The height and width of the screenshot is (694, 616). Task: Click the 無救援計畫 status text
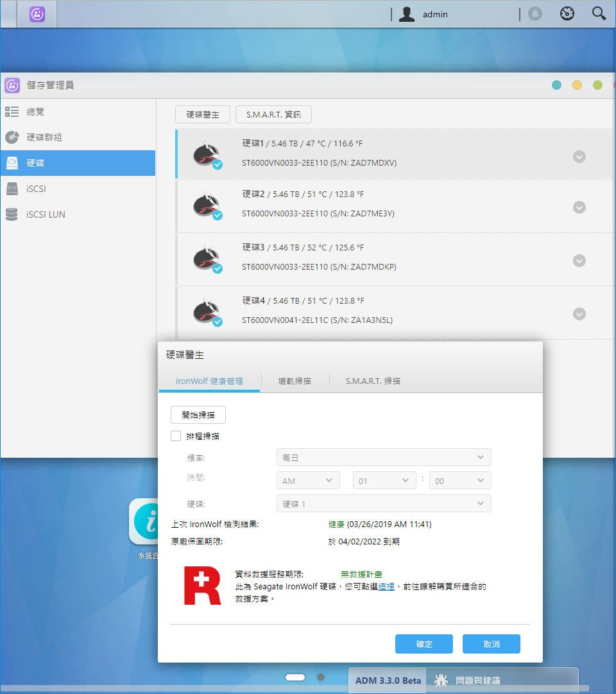coord(361,575)
